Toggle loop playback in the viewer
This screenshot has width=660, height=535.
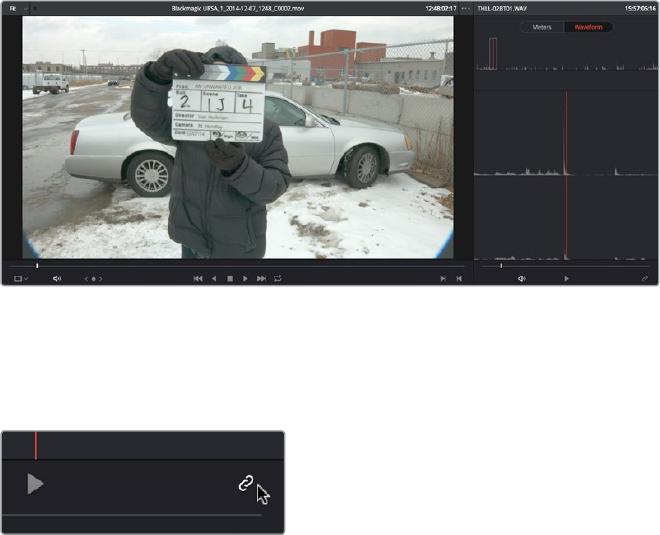tap(278, 279)
